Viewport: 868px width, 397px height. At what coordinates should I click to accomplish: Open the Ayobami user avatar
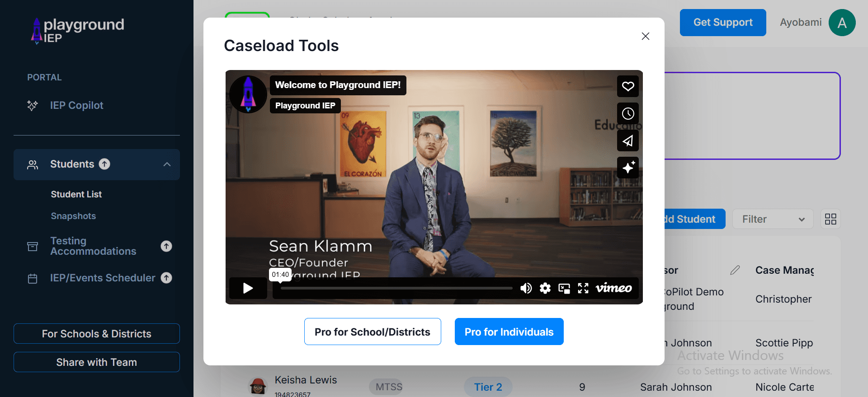[x=842, y=23]
